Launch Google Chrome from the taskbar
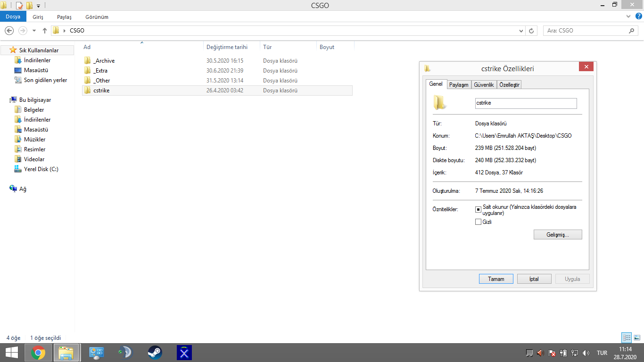Viewport: 644px width, 362px height. click(38, 353)
